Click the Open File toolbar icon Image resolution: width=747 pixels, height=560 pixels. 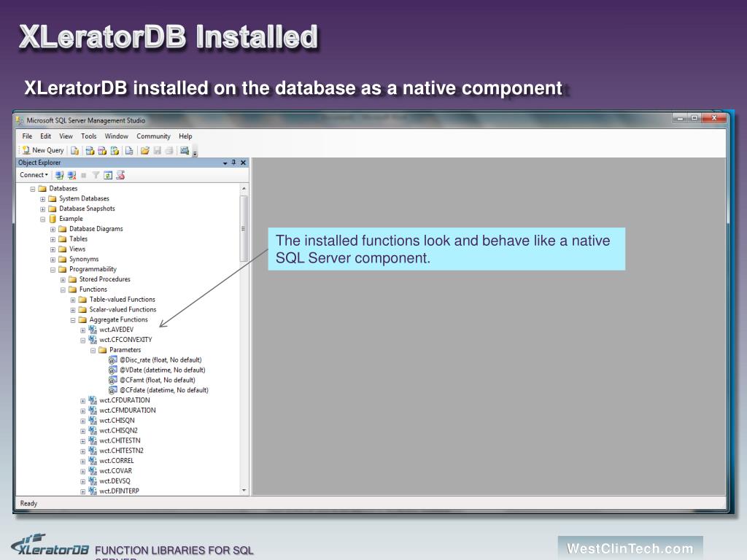pyautogui.click(x=145, y=150)
